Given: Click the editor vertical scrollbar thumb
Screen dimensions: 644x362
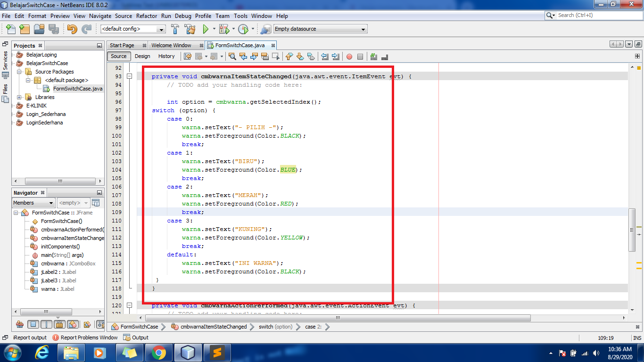Looking at the screenshot, I should pyautogui.click(x=632, y=230).
